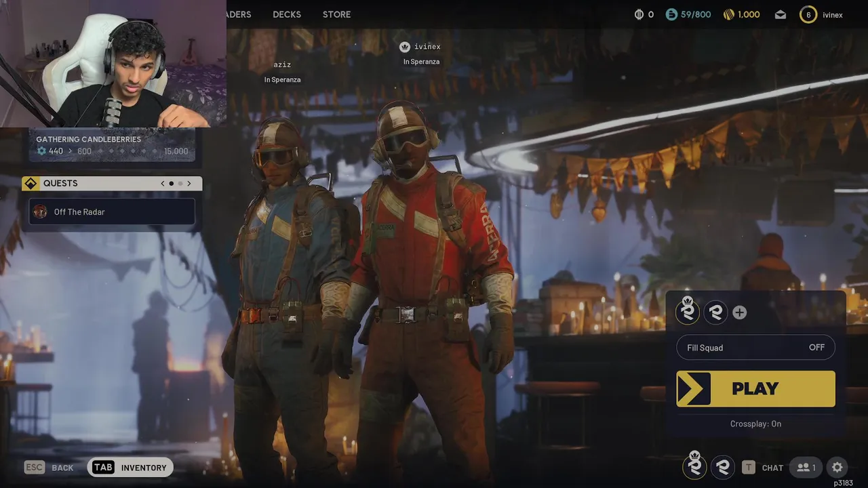Click bottom bar second raider icon
Viewport: 868px width, 488px height.
pyautogui.click(x=723, y=467)
